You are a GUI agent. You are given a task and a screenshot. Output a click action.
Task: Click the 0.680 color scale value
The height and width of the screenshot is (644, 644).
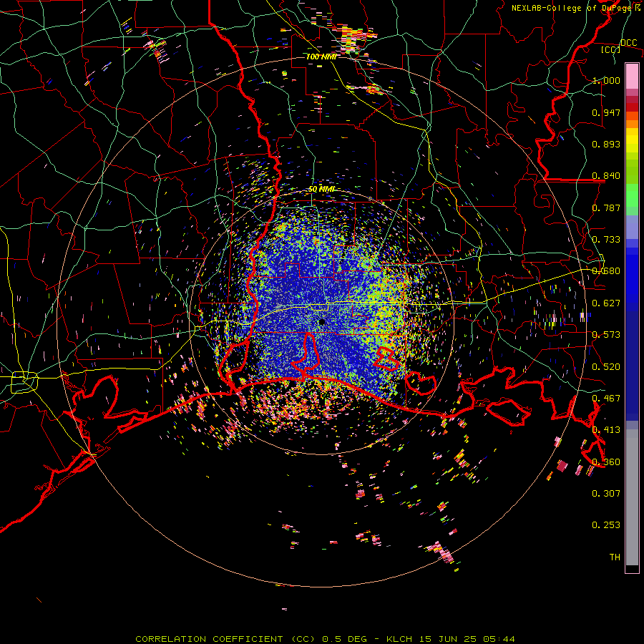pos(606,271)
